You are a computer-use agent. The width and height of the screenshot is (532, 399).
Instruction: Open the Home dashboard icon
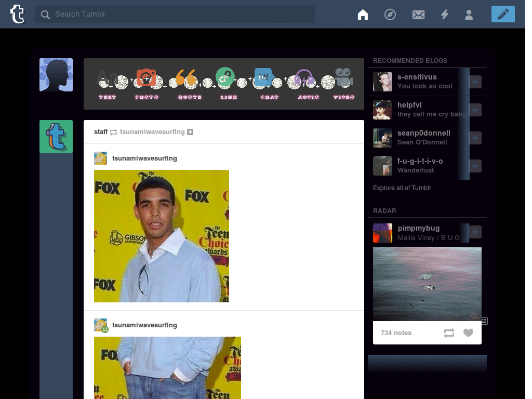[363, 15]
